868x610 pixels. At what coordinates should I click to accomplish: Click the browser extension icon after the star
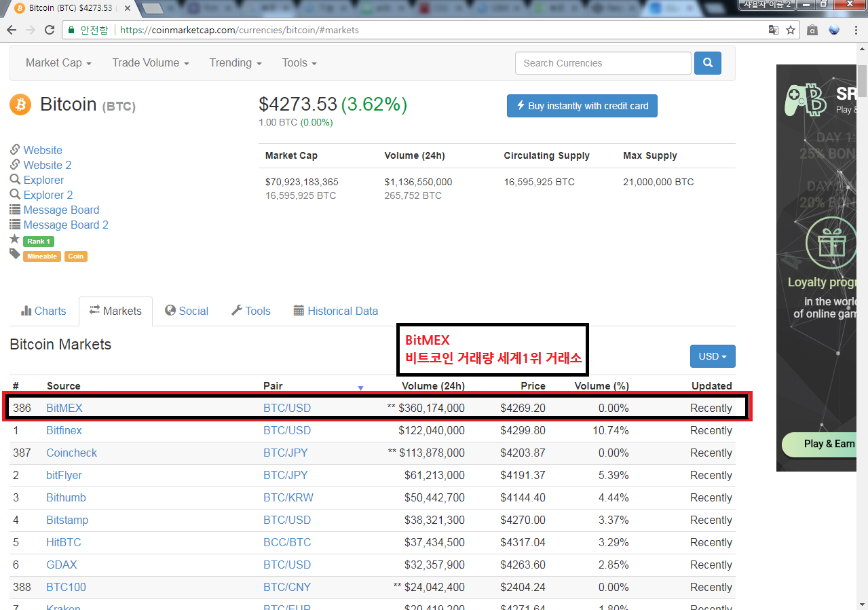coord(812,30)
